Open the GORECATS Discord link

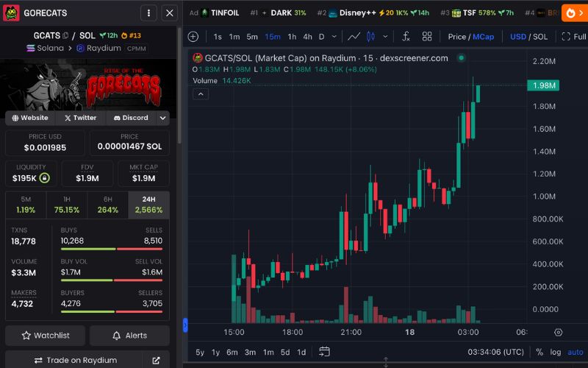click(x=131, y=118)
